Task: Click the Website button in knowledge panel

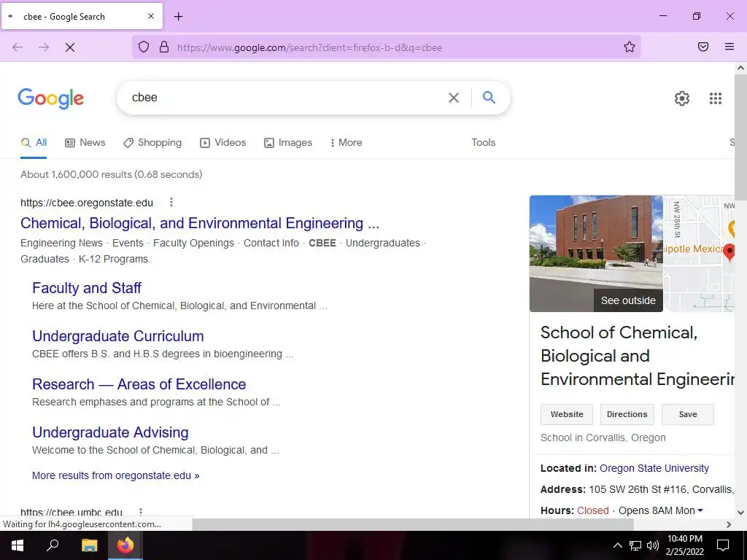Action: coord(566,414)
